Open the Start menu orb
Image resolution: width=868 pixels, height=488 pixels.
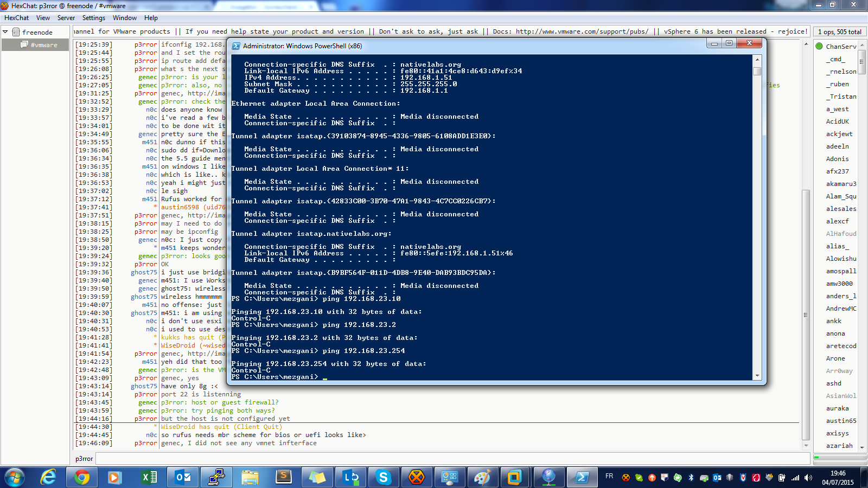(x=14, y=477)
